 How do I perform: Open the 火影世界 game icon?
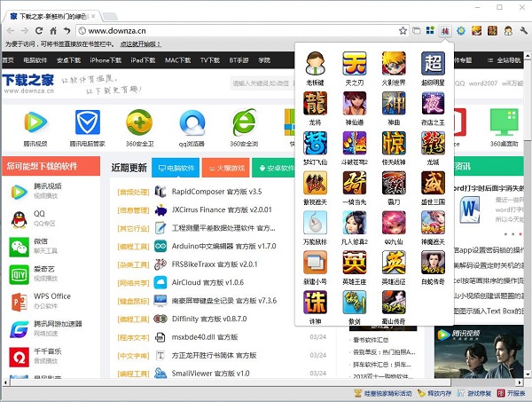tap(394, 64)
